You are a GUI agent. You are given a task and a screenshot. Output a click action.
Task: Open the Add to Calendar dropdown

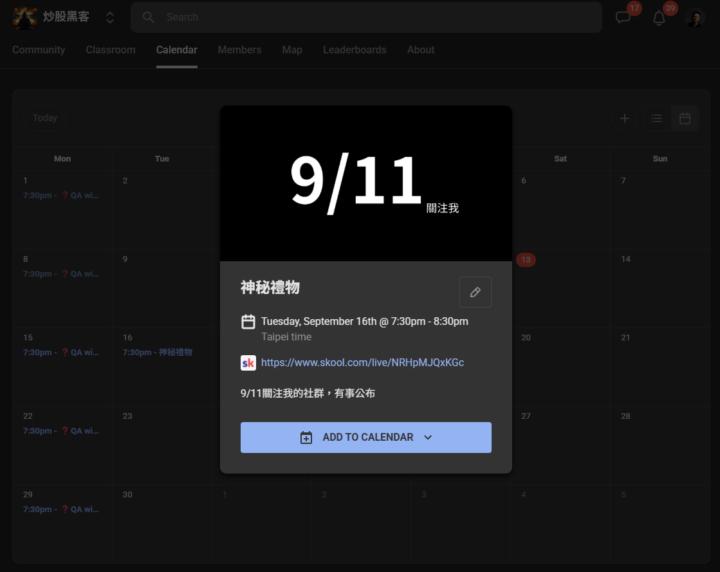click(366, 437)
